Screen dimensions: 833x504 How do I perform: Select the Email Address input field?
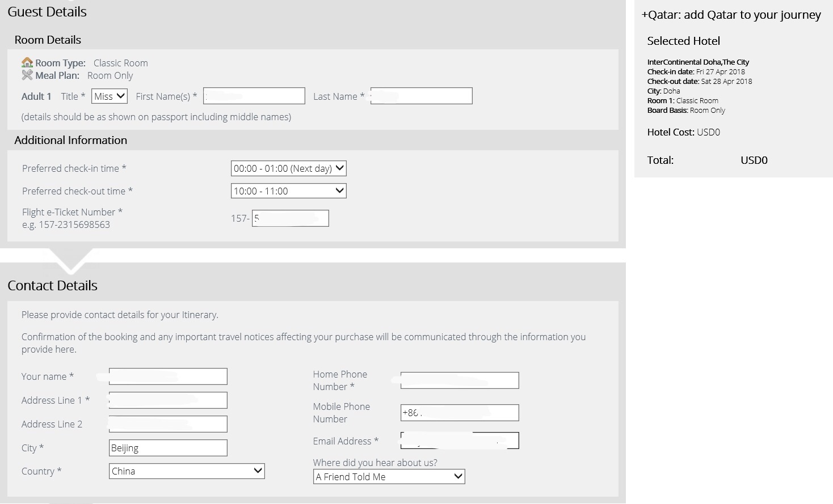[460, 441]
